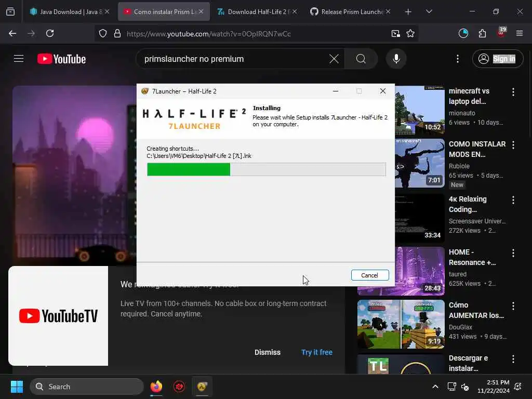The image size is (532, 399).
Task: Expand the list all tabs dropdown
Action: tap(429, 12)
